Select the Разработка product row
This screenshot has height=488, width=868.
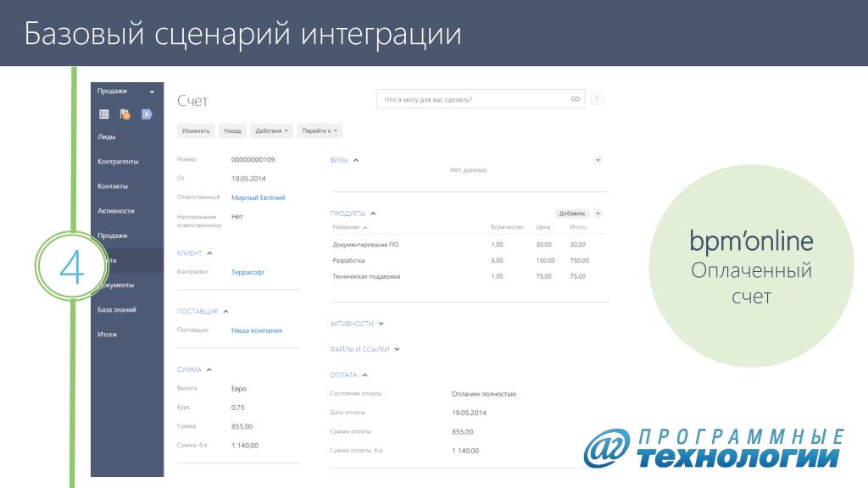468,261
